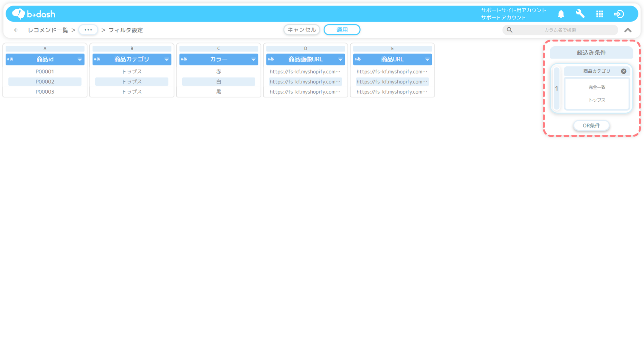Select column letter D header
The height and width of the screenshot is (362, 644).
pos(306,49)
